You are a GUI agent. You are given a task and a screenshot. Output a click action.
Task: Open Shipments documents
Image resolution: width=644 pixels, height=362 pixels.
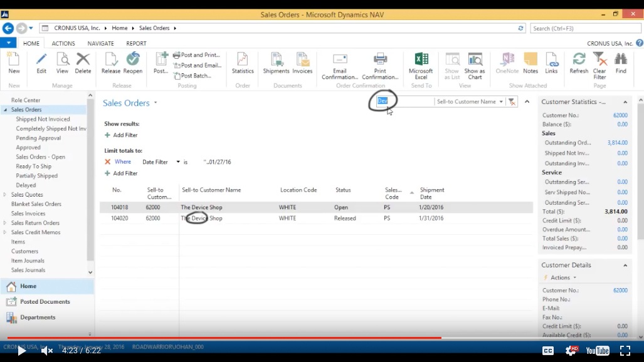[x=276, y=63]
